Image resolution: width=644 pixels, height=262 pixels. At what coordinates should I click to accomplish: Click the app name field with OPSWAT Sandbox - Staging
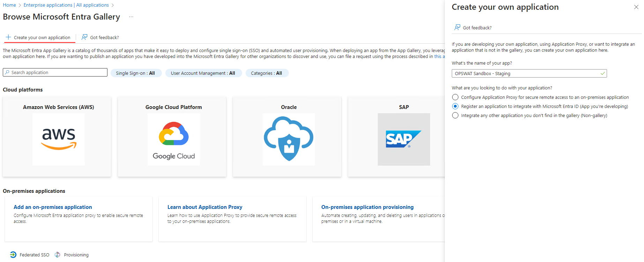[x=529, y=73]
